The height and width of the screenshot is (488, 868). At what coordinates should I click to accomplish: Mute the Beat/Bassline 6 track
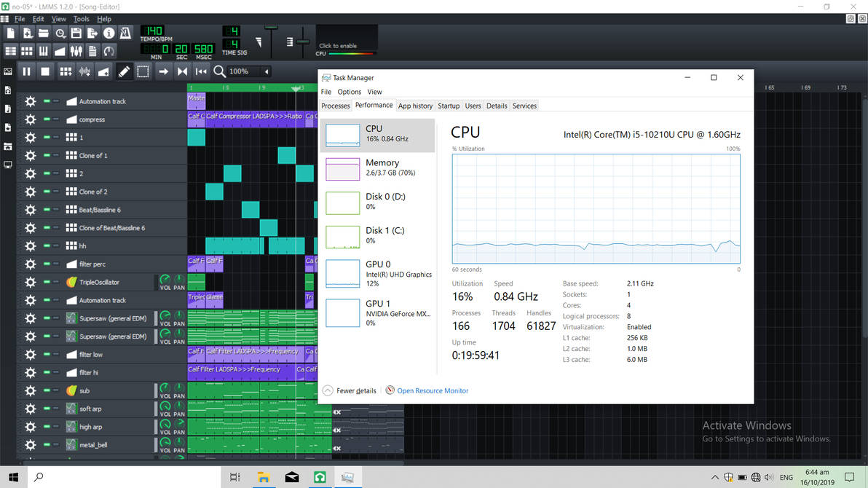[47, 210]
